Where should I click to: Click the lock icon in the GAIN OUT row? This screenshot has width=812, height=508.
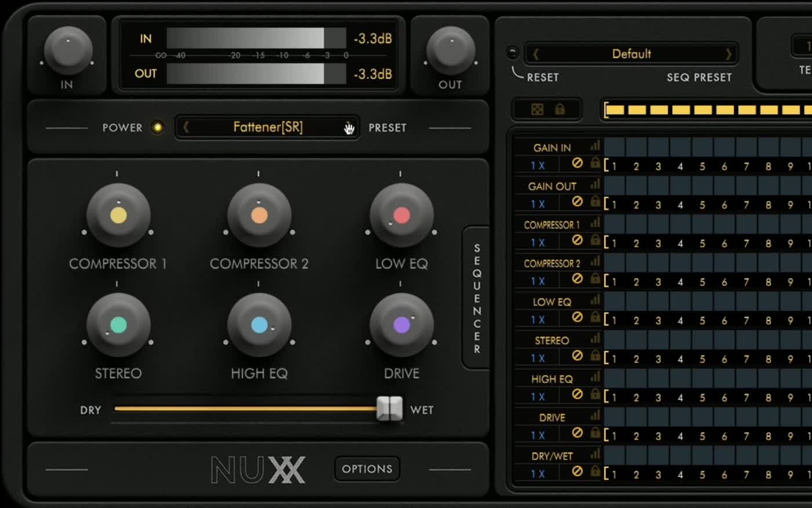(x=595, y=201)
